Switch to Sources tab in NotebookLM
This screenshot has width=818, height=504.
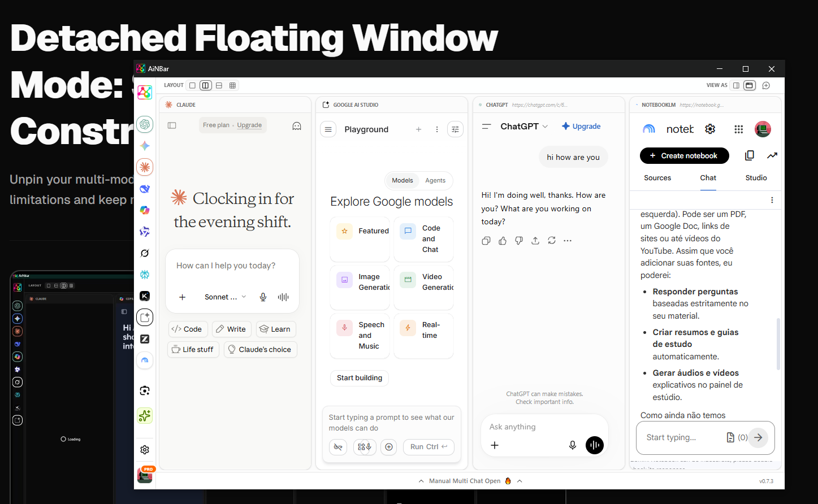[x=657, y=177]
